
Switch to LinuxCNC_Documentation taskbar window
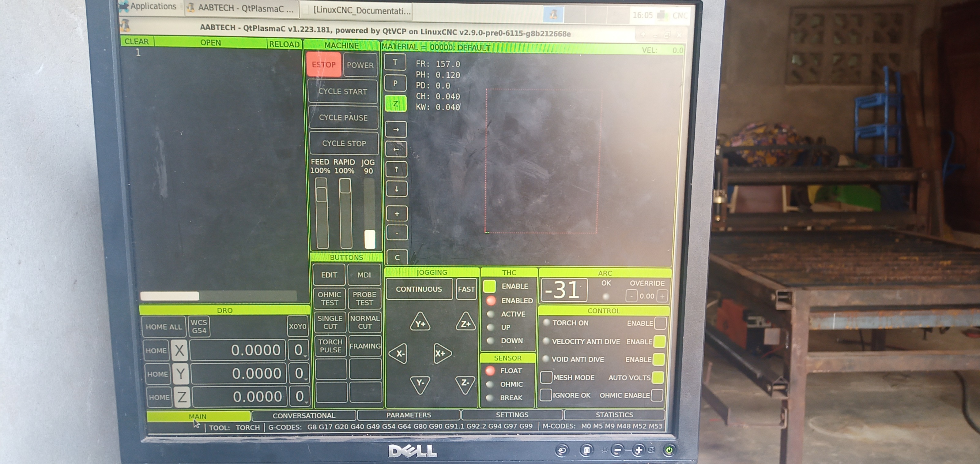[x=356, y=10]
